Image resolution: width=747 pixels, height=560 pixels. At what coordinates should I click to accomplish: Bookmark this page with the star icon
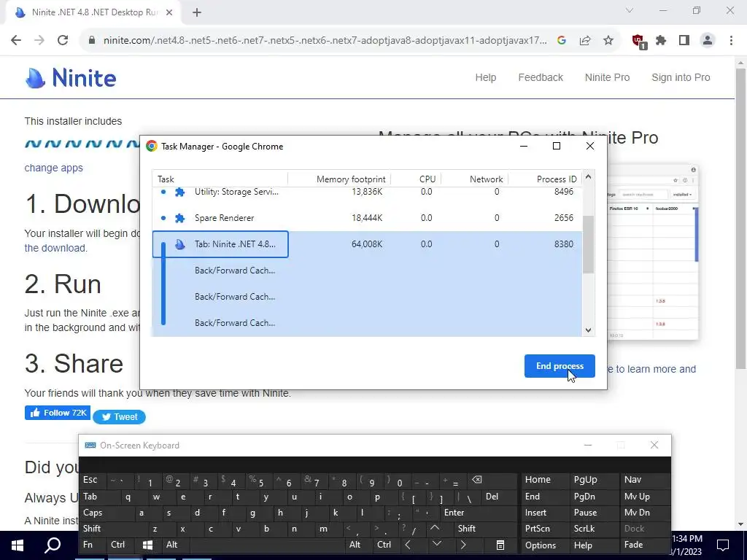[608, 41]
